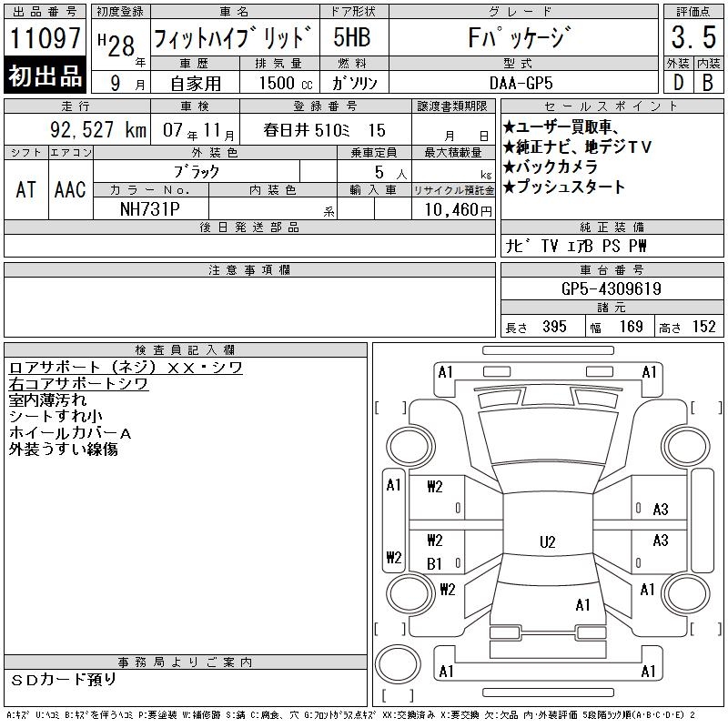Select inspector note シートすれ小
The height and width of the screenshot is (728, 728).
tap(56, 416)
